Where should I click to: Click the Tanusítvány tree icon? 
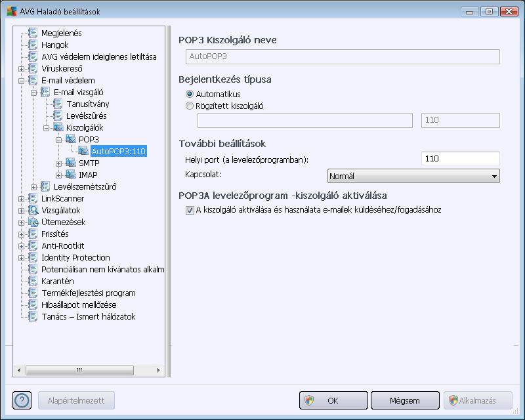[x=58, y=104]
